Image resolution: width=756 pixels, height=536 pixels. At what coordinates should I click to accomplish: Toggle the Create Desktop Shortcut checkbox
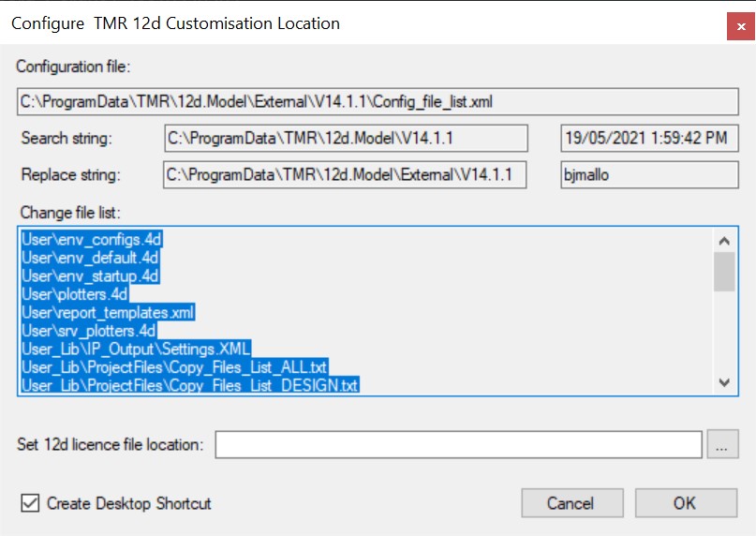pyautogui.click(x=30, y=503)
